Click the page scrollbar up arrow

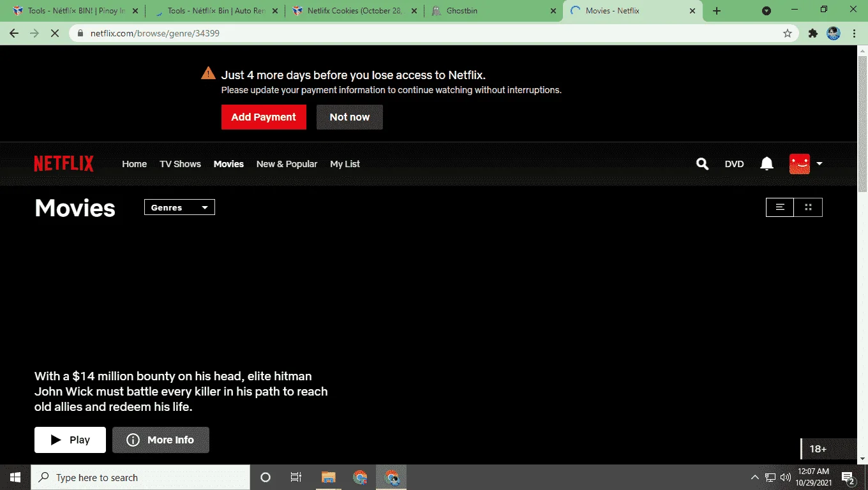862,51
